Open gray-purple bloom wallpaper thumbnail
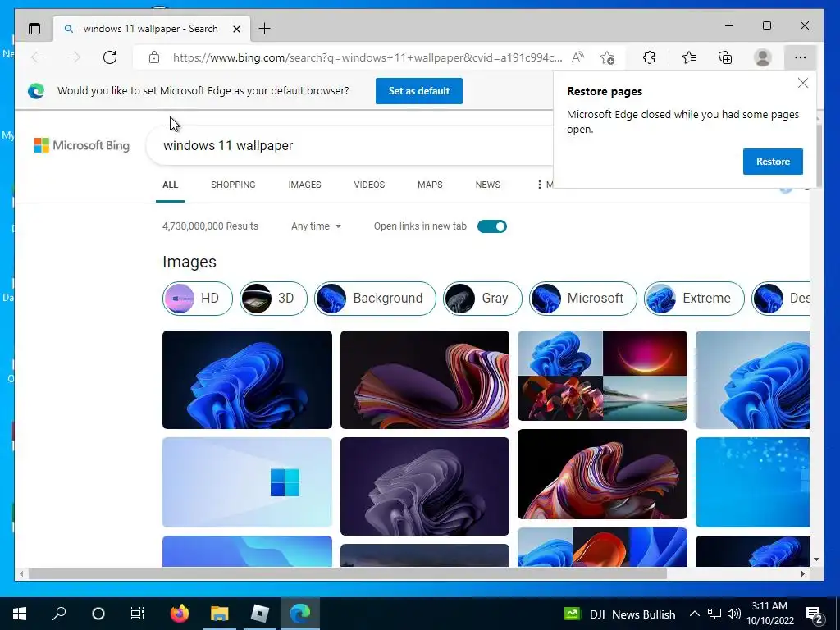The height and width of the screenshot is (630, 840). coord(425,486)
